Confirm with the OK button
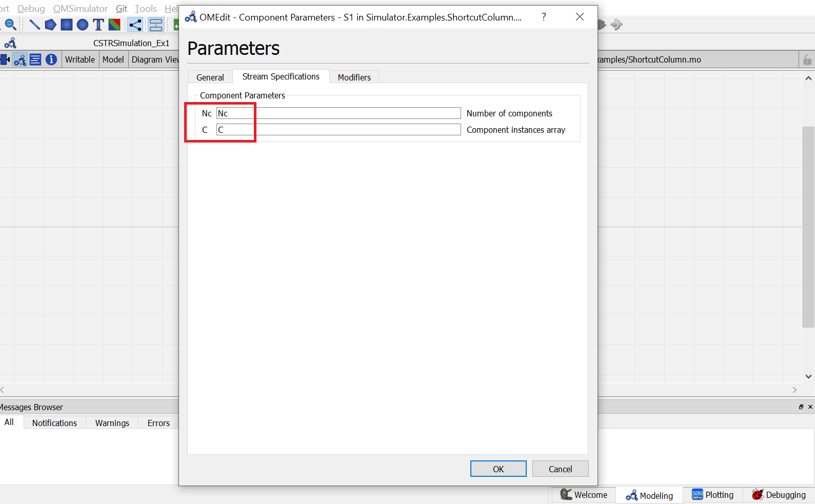Viewport: 815px width, 504px height. click(x=499, y=469)
